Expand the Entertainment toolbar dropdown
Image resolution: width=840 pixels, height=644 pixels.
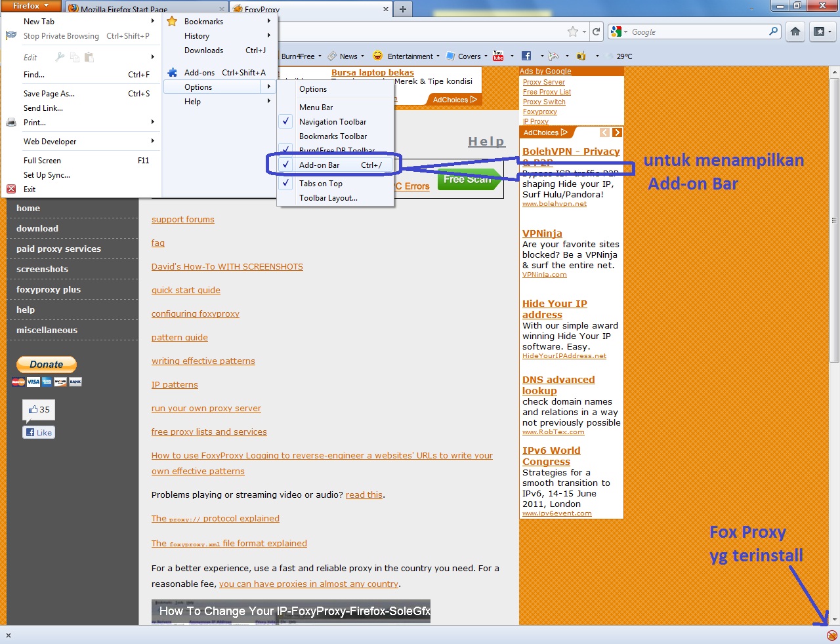[438, 56]
